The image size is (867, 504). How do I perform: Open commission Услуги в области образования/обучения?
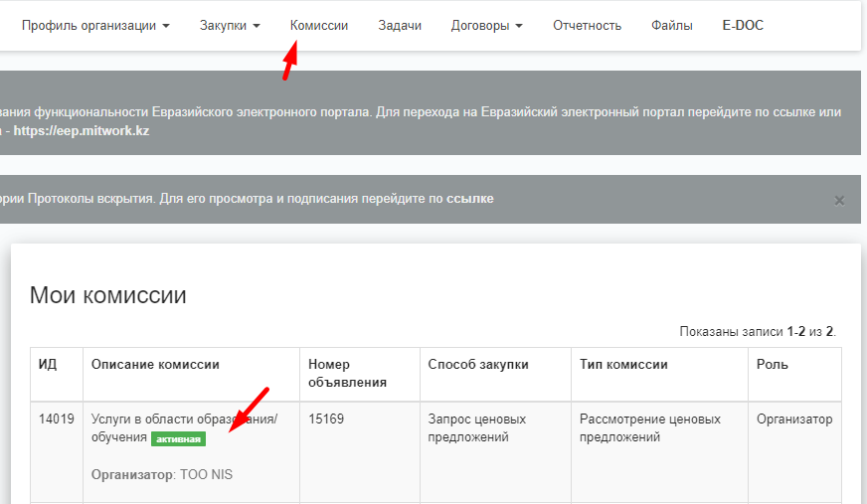coord(184,420)
